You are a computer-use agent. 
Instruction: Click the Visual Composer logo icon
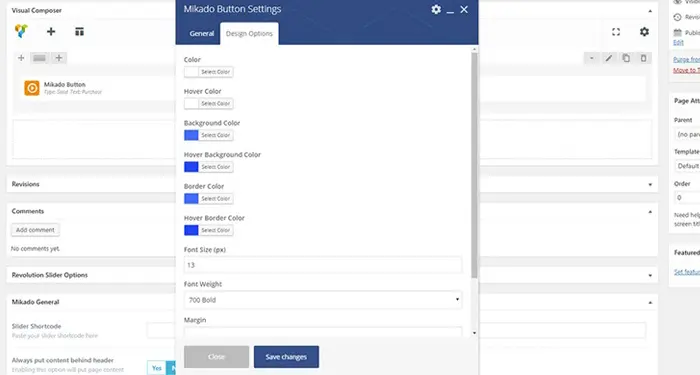pyautogui.click(x=21, y=31)
